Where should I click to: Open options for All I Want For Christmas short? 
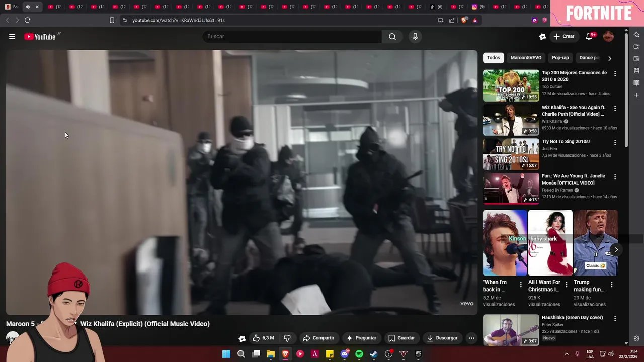click(x=566, y=285)
